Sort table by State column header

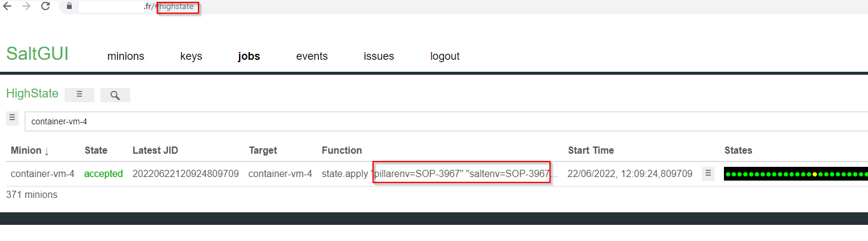pyautogui.click(x=96, y=151)
